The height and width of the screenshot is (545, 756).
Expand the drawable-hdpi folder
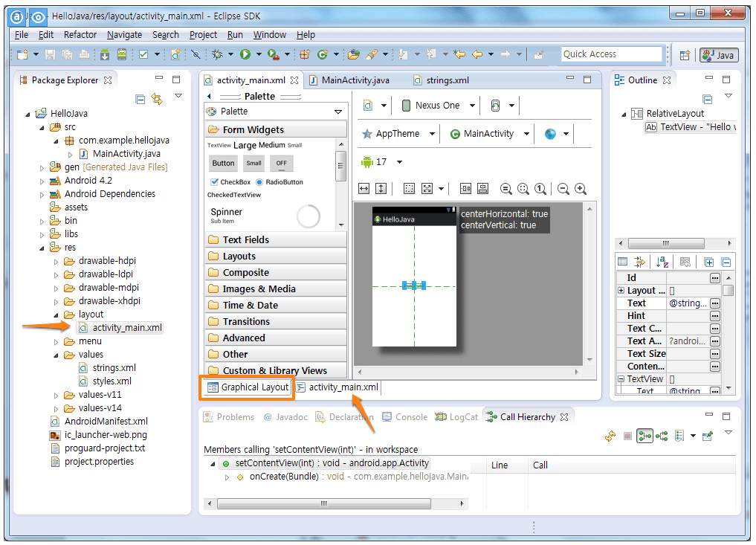click(x=56, y=262)
